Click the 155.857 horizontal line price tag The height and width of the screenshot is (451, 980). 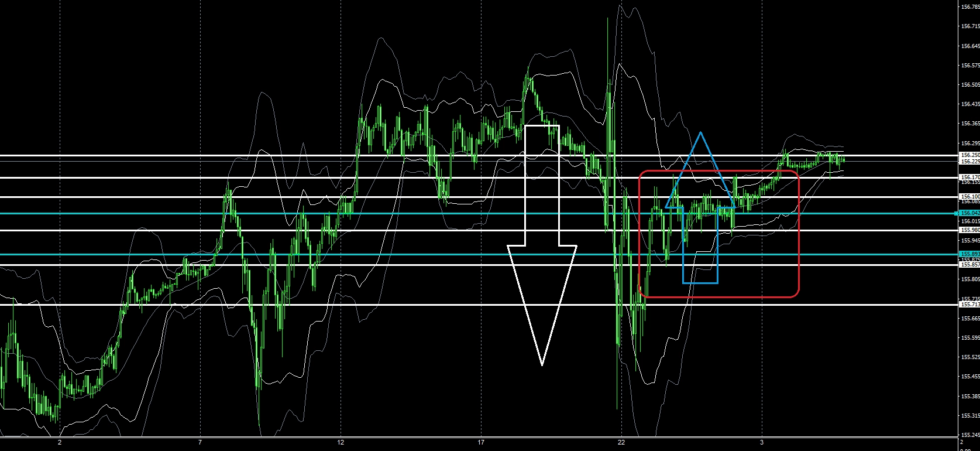[969, 265]
